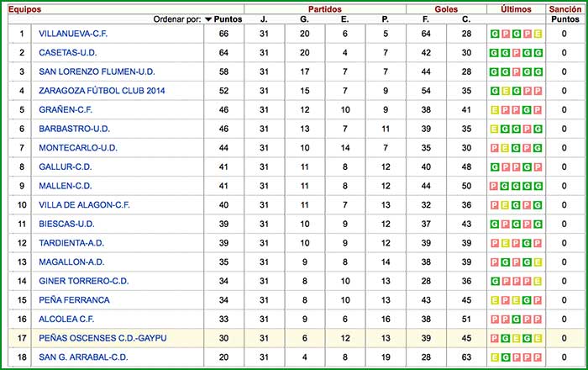The height and width of the screenshot is (370, 588).
Task: Click Barbastro's yellow E result icon
Action: coord(495,128)
